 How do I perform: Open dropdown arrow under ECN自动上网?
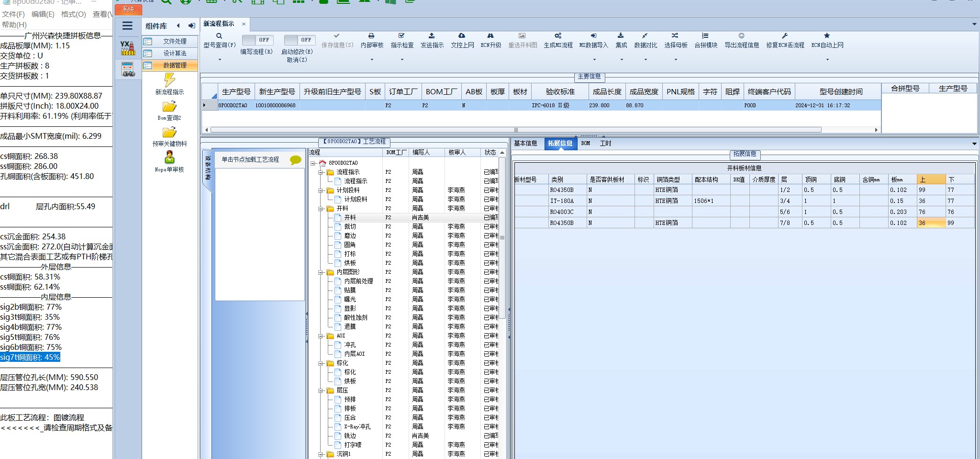coord(827,60)
